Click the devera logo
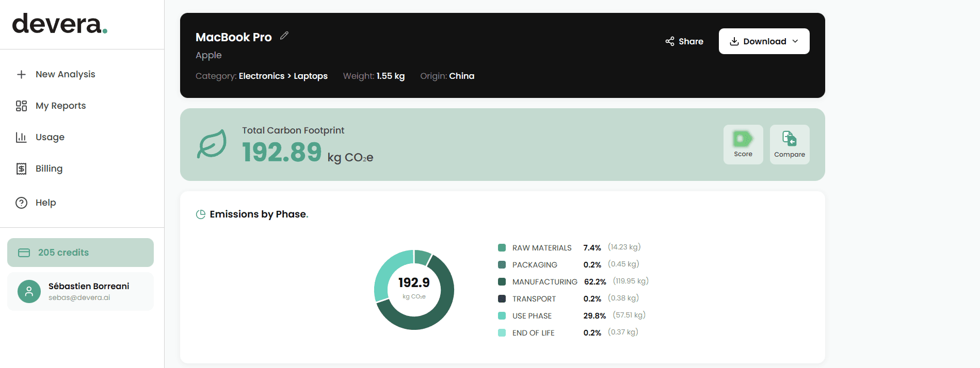This screenshot has height=368, width=980. [x=60, y=24]
